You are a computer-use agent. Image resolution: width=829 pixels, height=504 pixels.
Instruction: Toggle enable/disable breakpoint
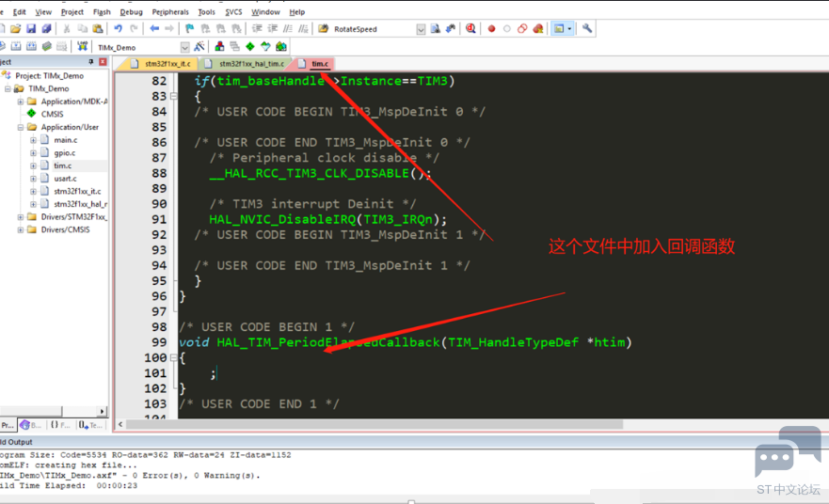coord(506,28)
